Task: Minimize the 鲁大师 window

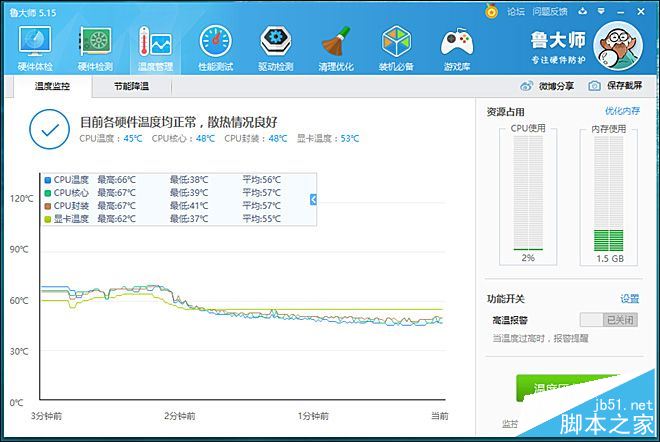Action: (x=620, y=12)
